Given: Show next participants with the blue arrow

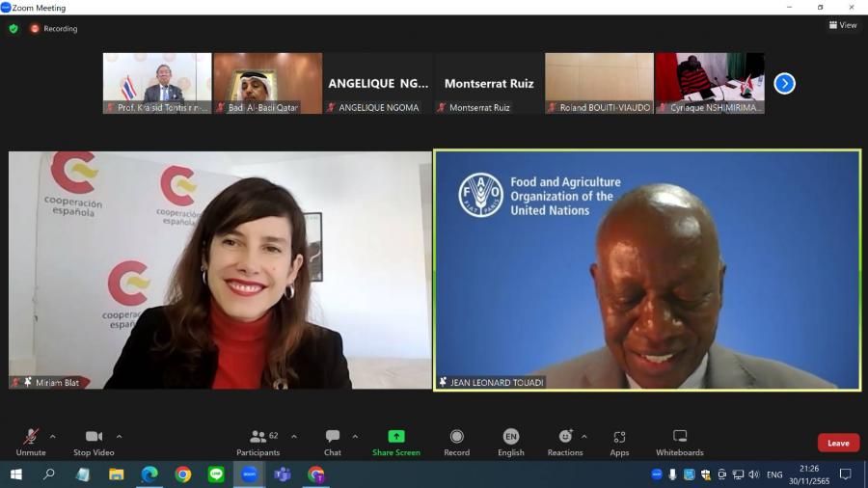Looking at the screenshot, I should [x=784, y=84].
